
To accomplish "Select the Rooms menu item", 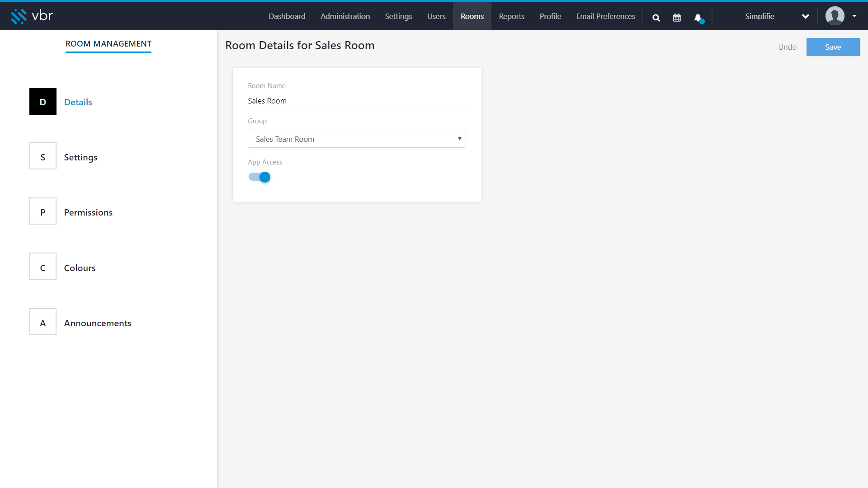I will point(472,16).
